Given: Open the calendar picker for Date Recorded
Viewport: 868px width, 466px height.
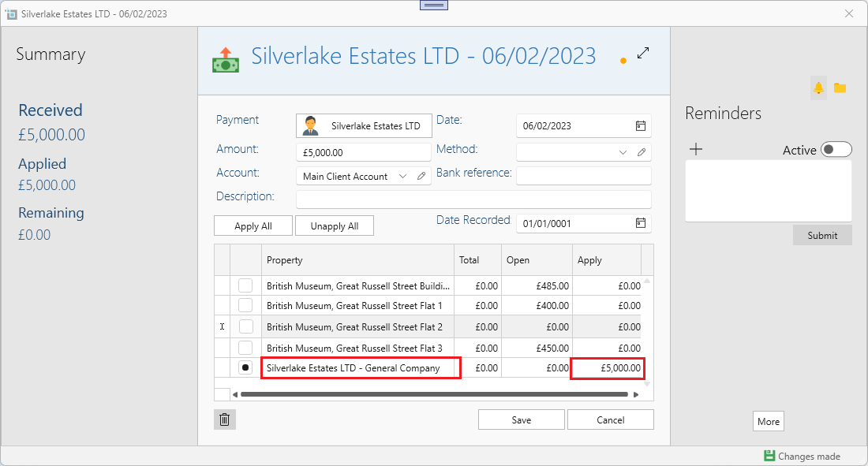Looking at the screenshot, I should tap(641, 223).
